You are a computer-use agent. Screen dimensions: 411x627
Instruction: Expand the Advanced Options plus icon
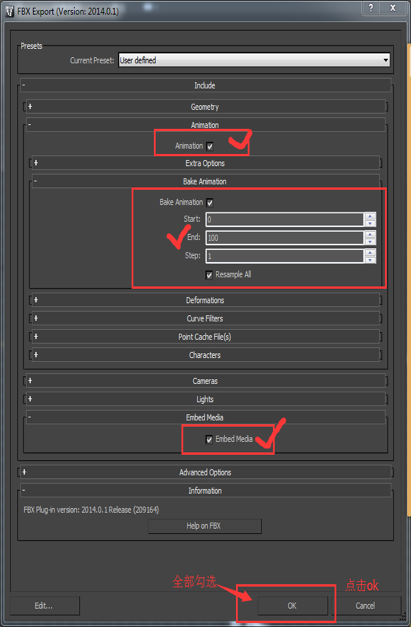[24, 472]
